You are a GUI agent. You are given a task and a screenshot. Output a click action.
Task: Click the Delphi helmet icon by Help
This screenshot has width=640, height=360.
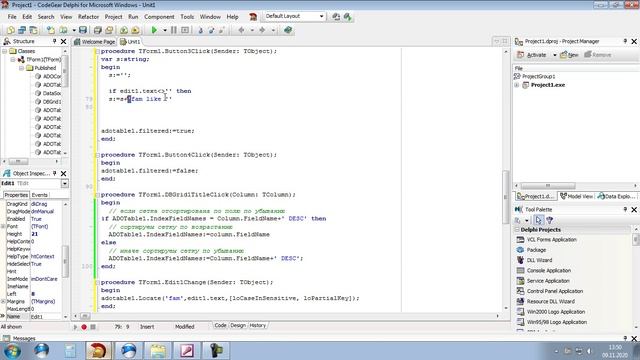[253, 17]
